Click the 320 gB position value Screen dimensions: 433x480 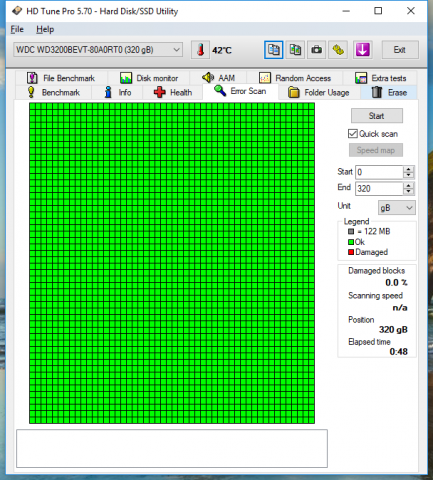coord(393,330)
